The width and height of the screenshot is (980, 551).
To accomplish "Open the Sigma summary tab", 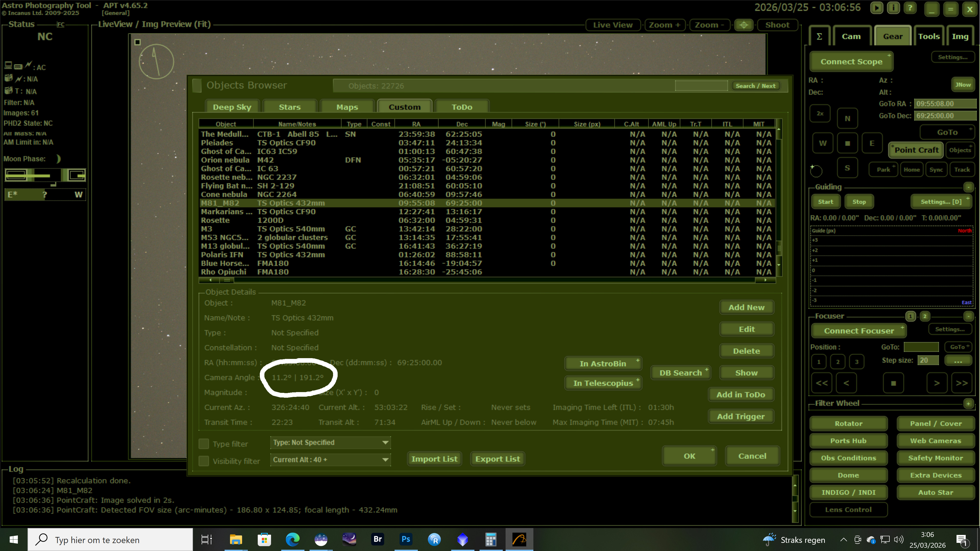I will pos(819,36).
